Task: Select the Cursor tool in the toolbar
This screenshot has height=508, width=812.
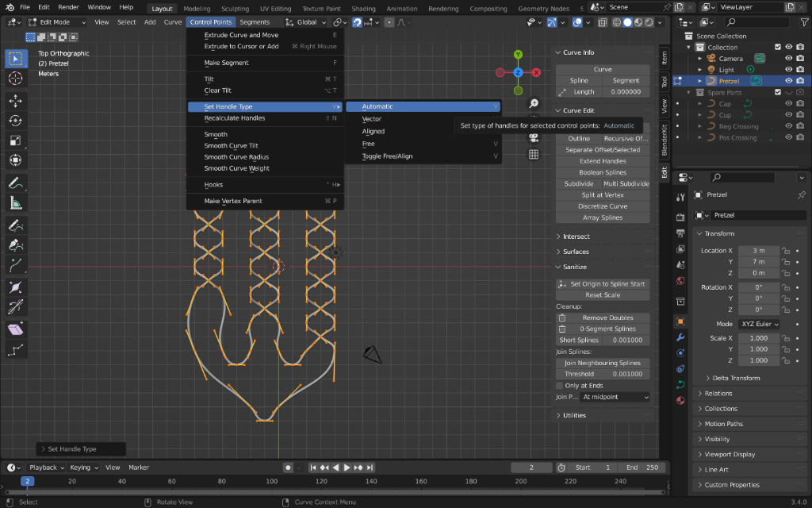Action: 15,78
